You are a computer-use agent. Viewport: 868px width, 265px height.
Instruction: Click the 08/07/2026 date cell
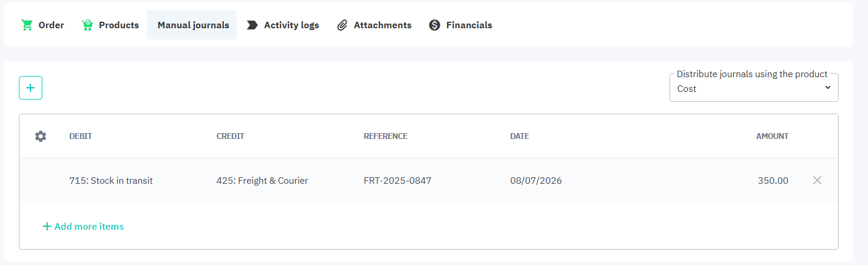coord(536,181)
